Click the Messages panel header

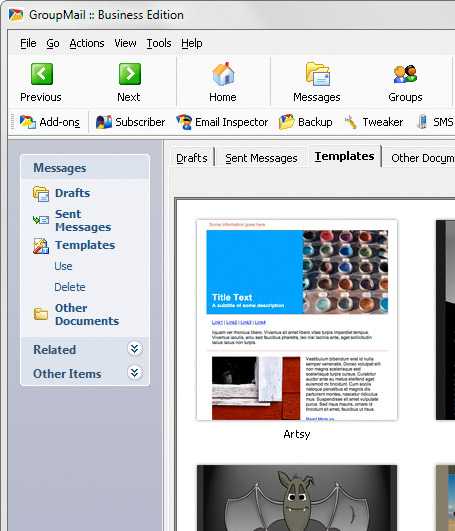click(x=85, y=168)
